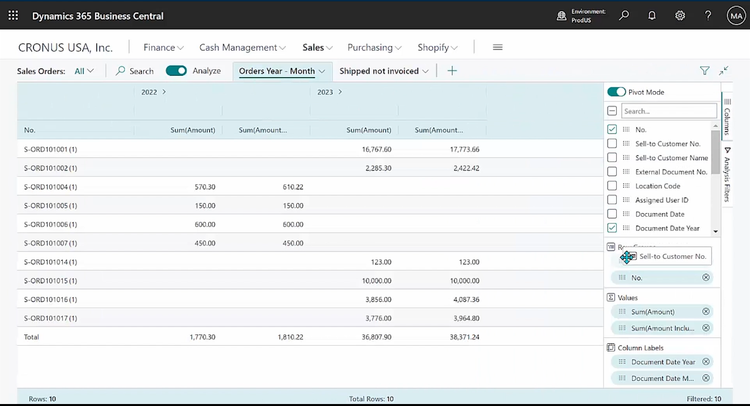Click the No. column header
This screenshot has height=406, width=750.
30,130
